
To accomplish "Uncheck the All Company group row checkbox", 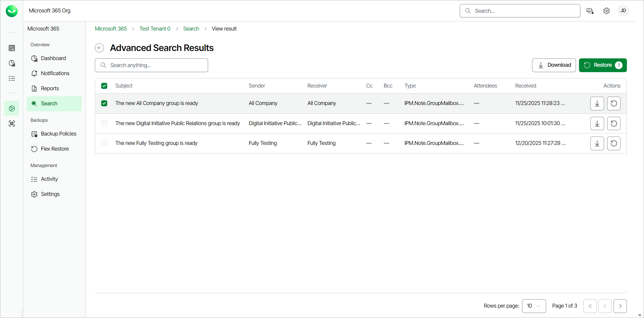I will tap(104, 103).
